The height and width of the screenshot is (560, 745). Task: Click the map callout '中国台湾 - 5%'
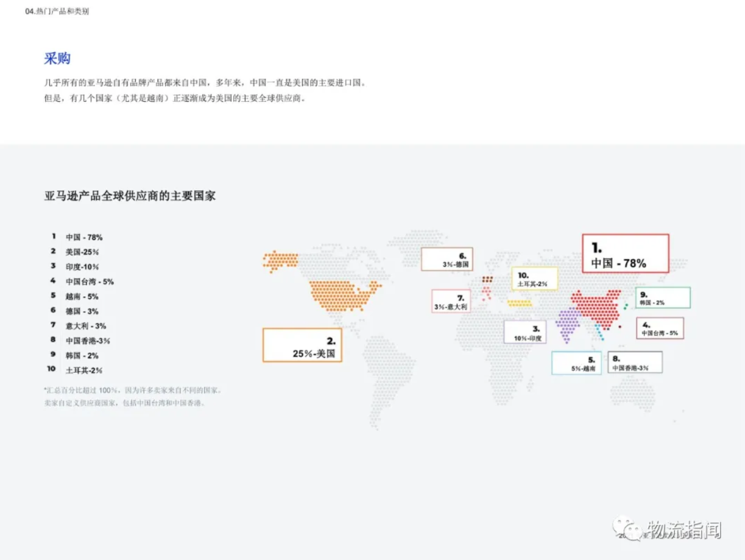tap(660, 328)
